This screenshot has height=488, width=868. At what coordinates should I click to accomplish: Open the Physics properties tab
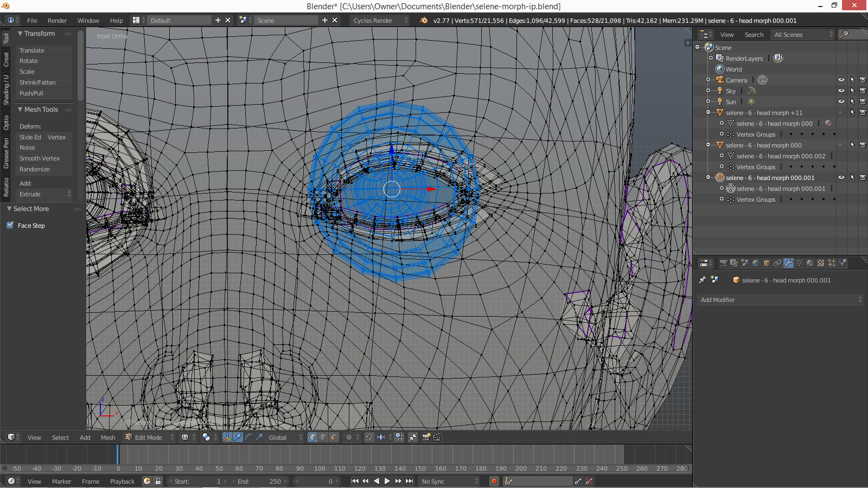click(x=843, y=263)
